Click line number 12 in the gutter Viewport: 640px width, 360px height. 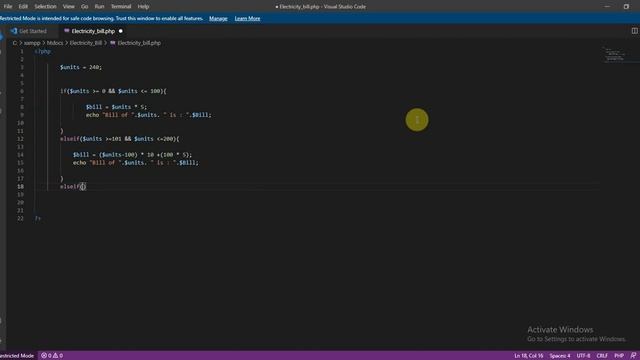point(20,139)
